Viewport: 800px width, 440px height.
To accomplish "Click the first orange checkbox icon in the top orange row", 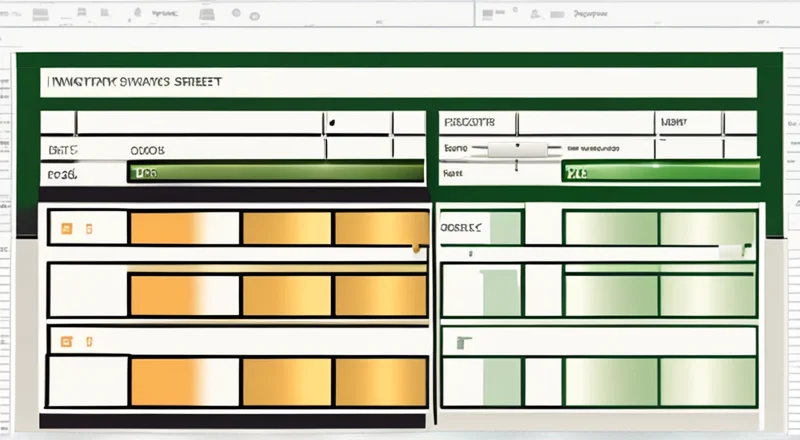I will [66, 228].
